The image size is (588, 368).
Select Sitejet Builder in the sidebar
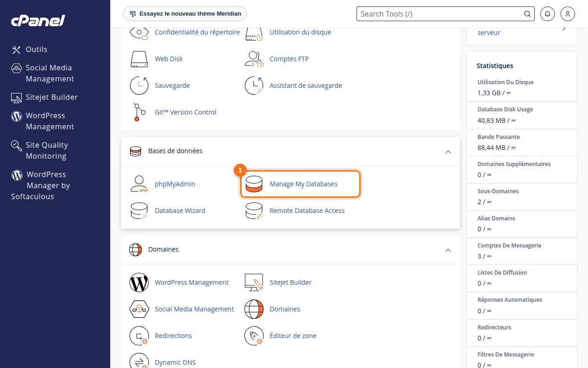tap(45, 97)
